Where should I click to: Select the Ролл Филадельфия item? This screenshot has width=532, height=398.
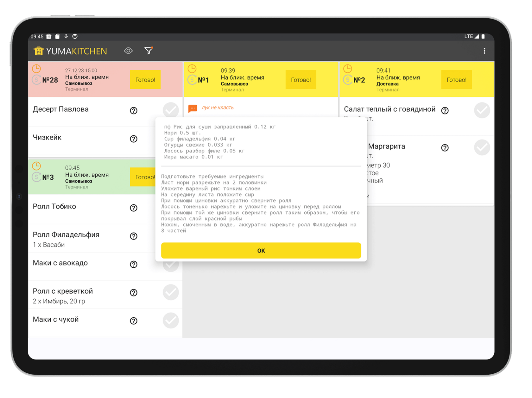pyautogui.click(x=92, y=239)
